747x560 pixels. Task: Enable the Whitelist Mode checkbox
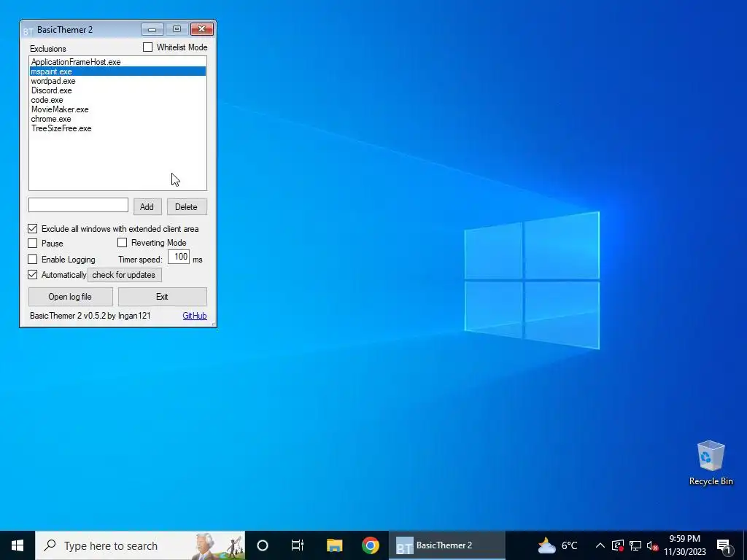(147, 47)
